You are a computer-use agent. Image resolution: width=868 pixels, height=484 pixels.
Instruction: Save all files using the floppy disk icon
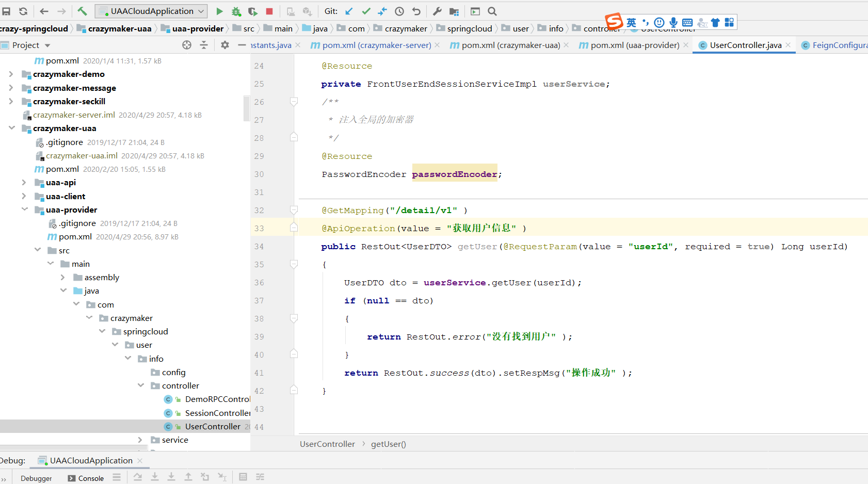pos(6,11)
